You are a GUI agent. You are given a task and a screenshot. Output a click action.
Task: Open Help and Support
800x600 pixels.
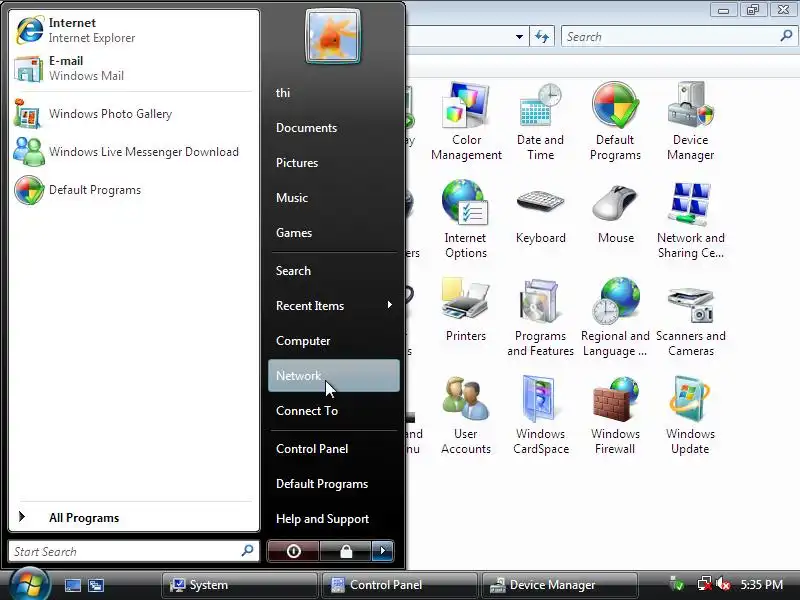(334, 519)
